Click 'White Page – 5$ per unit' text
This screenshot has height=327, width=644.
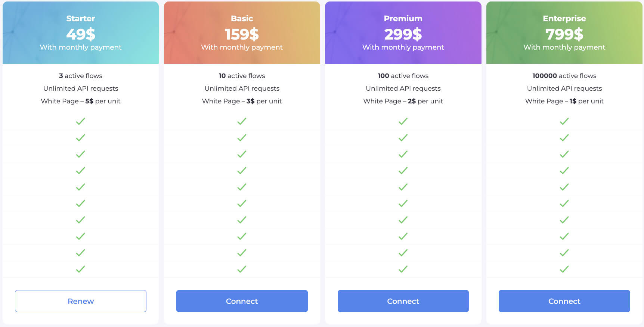[81, 101]
